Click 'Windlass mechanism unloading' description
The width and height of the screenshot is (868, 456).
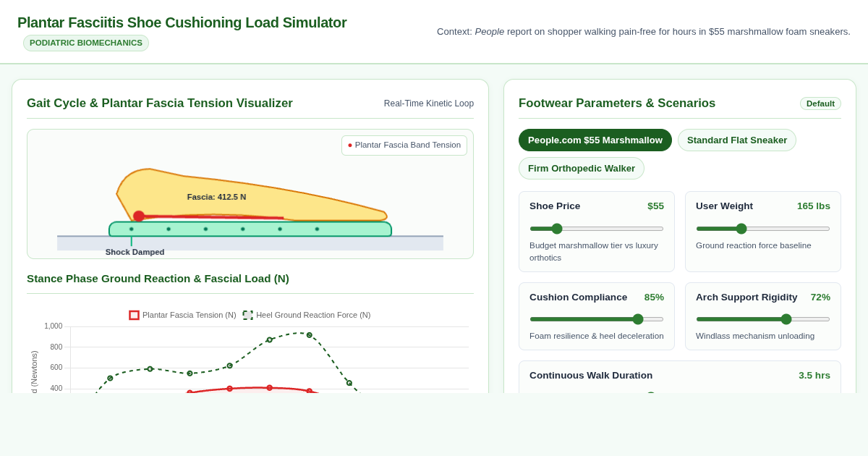point(756,336)
